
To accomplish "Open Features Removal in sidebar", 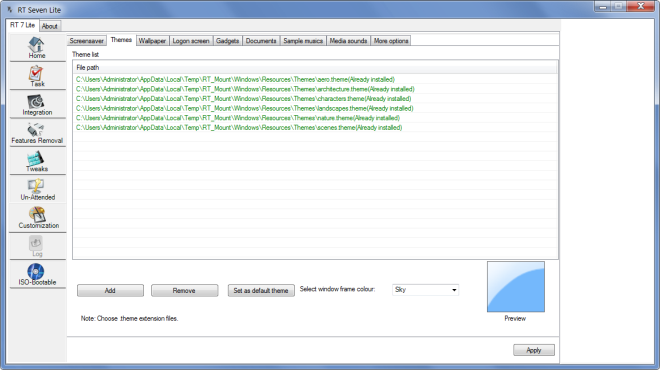I will 37,133.
